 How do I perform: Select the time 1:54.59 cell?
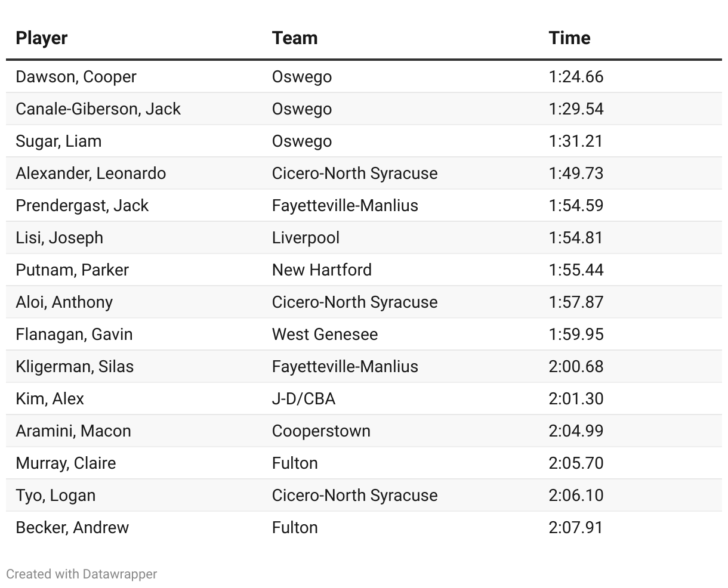coord(576,206)
